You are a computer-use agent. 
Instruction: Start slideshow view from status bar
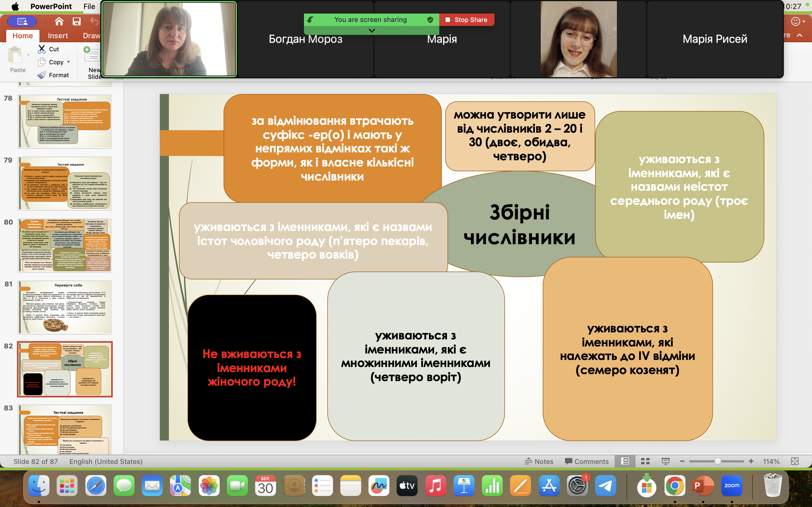(x=665, y=461)
